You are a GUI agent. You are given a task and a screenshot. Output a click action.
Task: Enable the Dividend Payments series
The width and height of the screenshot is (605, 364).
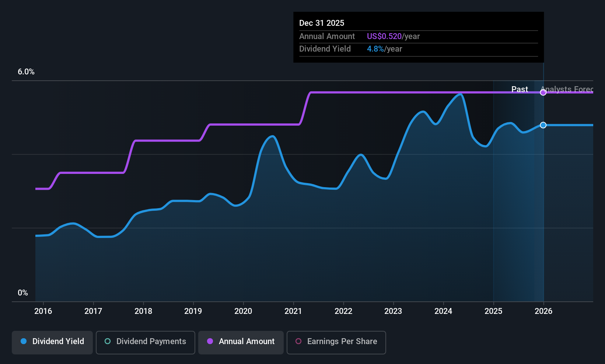click(x=145, y=342)
